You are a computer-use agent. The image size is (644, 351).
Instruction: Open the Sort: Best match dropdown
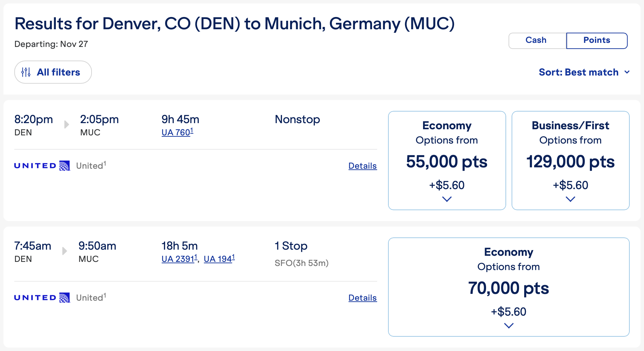(579, 72)
